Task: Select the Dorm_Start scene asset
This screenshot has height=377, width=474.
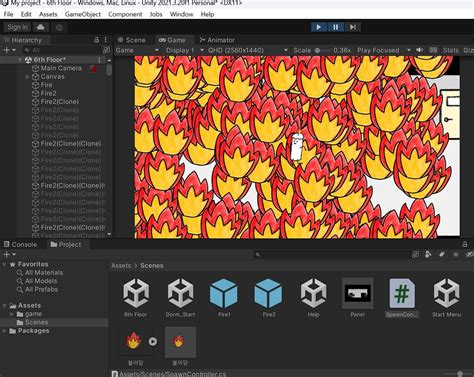Action: (x=180, y=298)
